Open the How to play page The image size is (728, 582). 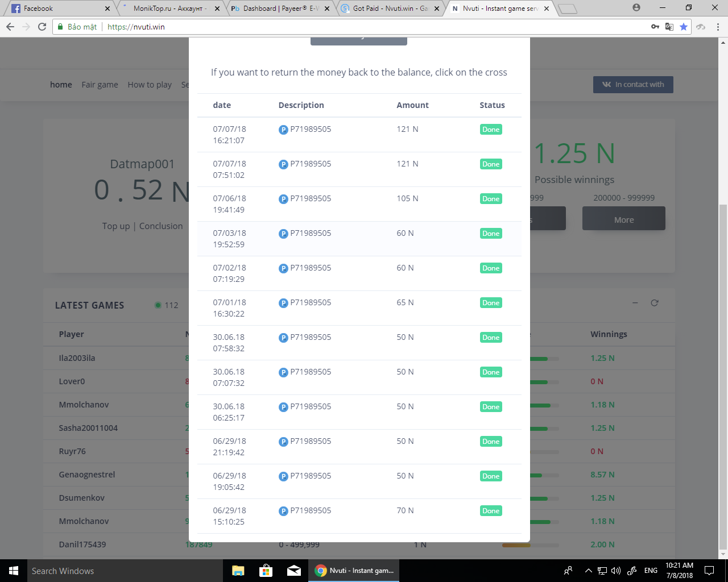150,85
